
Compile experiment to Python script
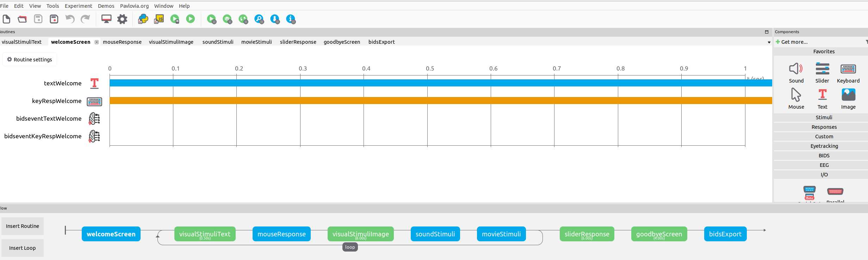(x=143, y=19)
